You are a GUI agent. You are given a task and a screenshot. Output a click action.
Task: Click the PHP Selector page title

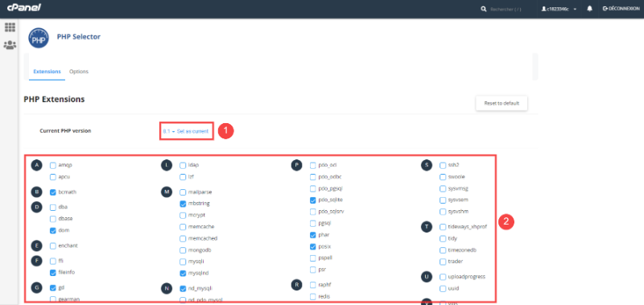tap(78, 37)
